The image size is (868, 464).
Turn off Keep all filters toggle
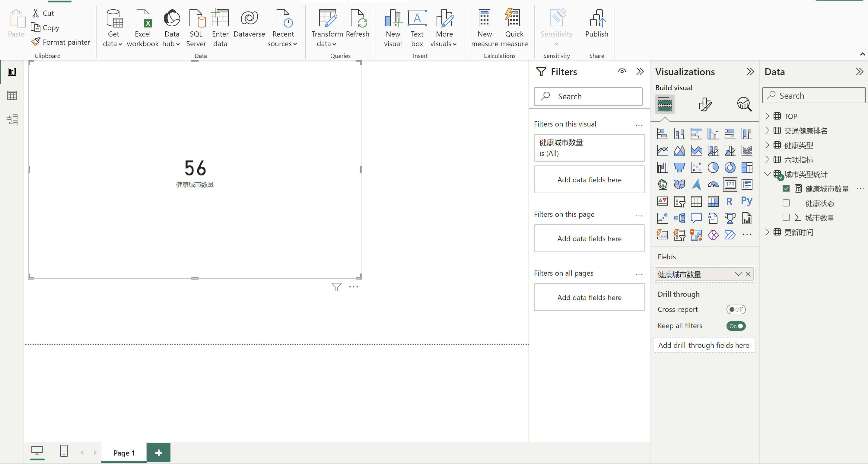736,326
